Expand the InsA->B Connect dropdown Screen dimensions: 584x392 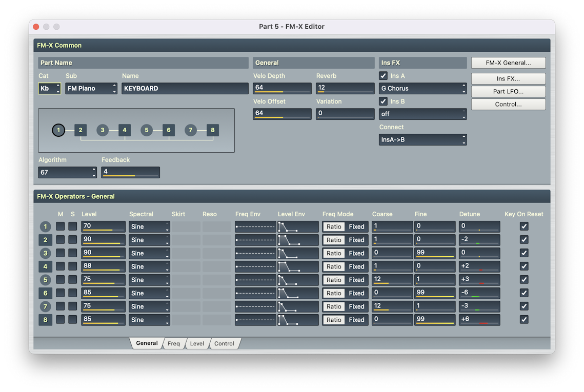point(422,139)
